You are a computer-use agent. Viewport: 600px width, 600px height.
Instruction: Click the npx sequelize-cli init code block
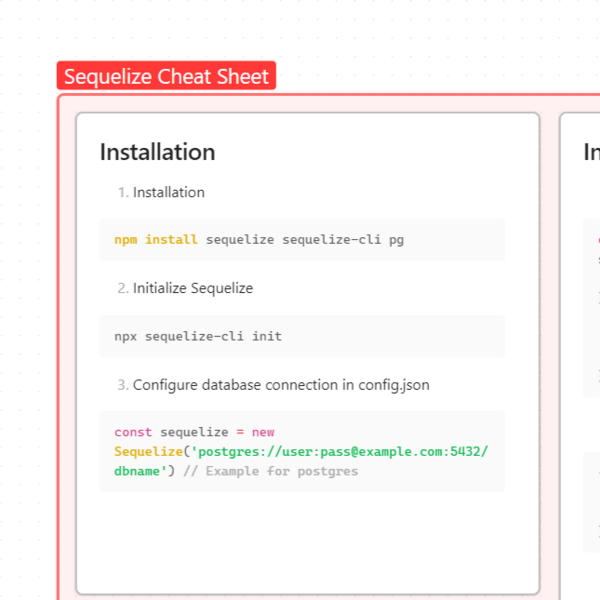pos(302,336)
